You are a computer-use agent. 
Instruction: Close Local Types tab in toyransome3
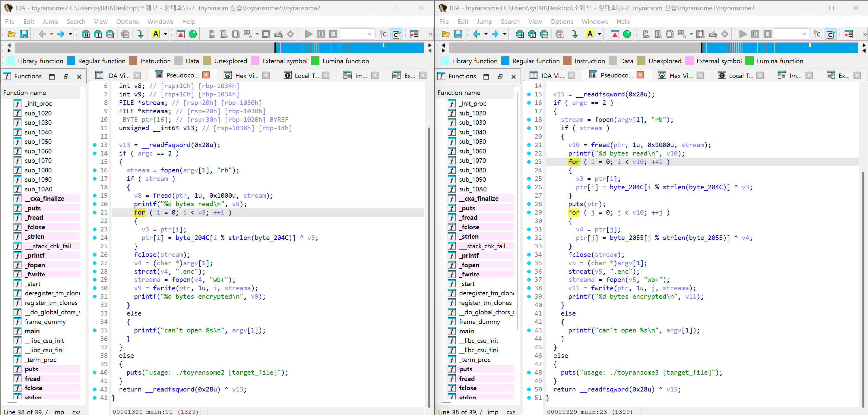pyautogui.click(x=760, y=75)
